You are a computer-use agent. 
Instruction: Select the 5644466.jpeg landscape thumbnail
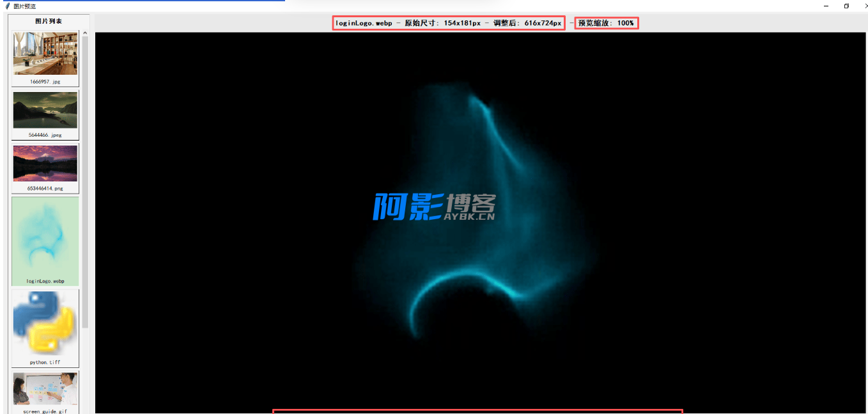[x=45, y=110]
